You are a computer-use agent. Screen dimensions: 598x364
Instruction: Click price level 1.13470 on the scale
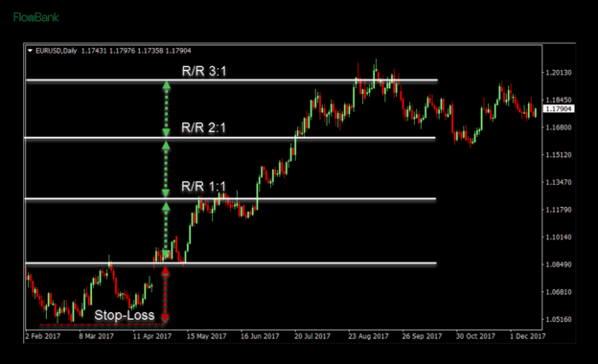pos(559,182)
